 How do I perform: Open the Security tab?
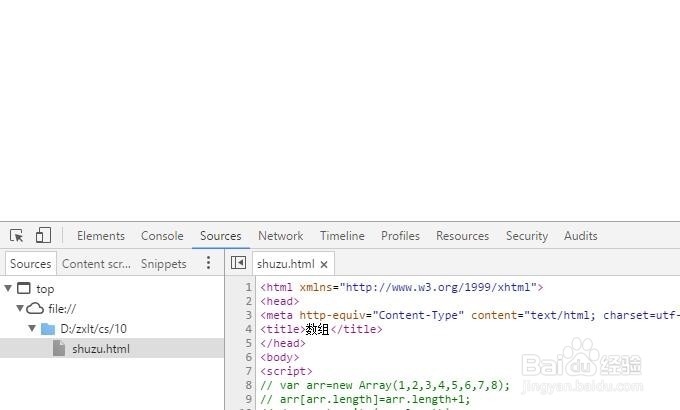pyautogui.click(x=527, y=236)
